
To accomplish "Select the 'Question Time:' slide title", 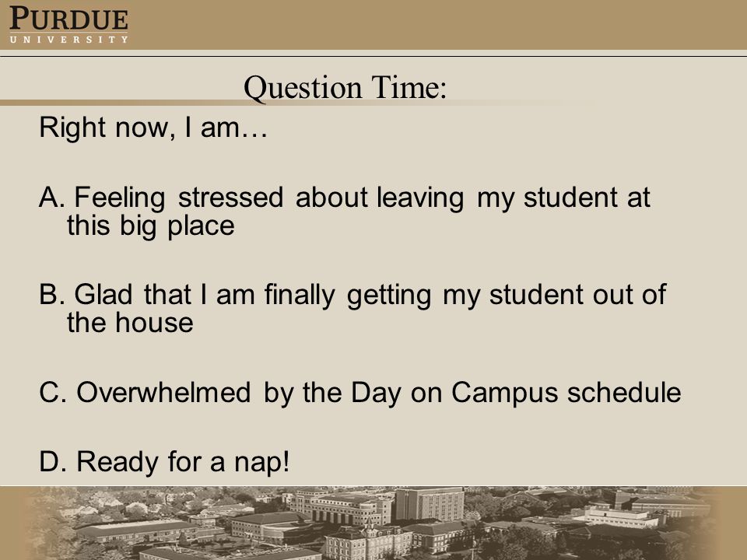I will [345, 88].
